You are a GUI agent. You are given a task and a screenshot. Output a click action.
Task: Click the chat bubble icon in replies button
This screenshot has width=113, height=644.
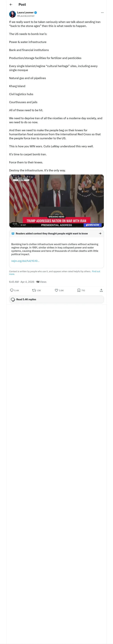coord(13,299)
